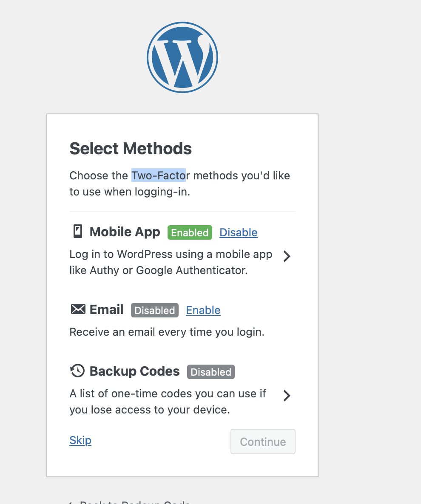
Task: Click the Disabled badge next to Email
Action: pyautogui.click(x=155, y=310)
